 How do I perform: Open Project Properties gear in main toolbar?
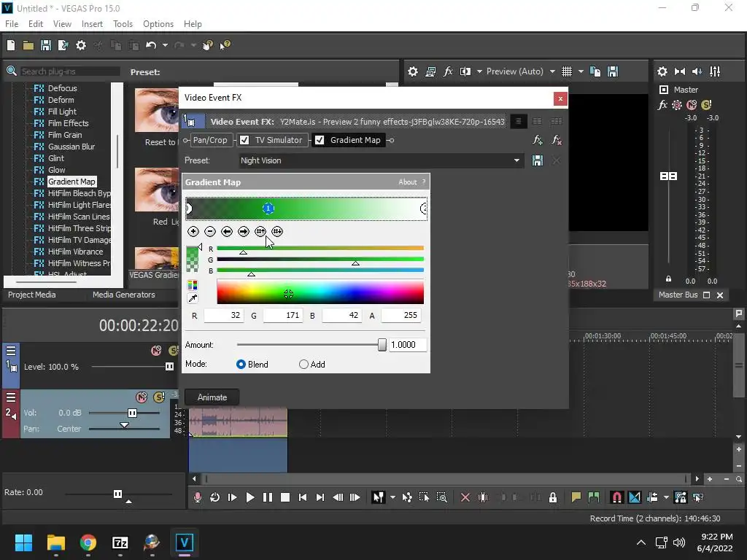81,45
